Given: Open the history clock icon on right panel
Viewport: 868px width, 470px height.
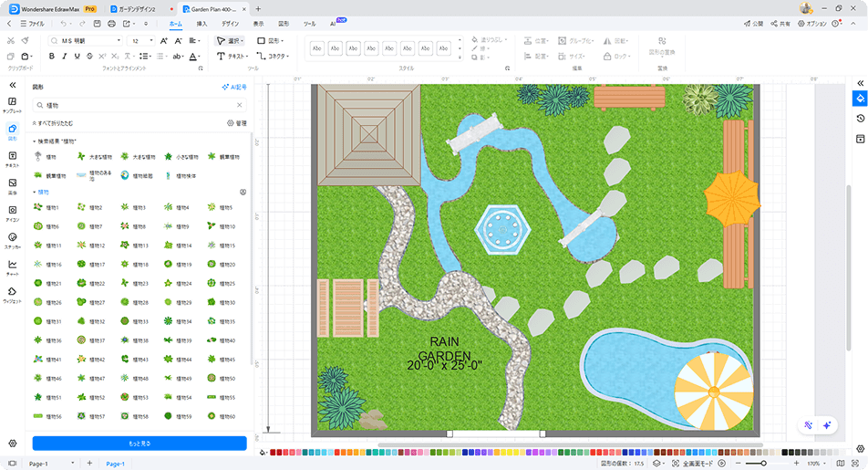Looking at the screenshot, I should pyautogui.click(x=861, y=118).
